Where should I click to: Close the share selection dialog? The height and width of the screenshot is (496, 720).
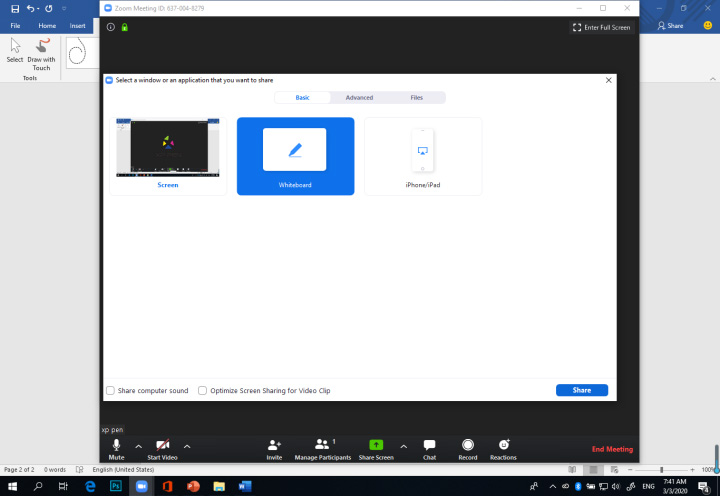point(608,80)
